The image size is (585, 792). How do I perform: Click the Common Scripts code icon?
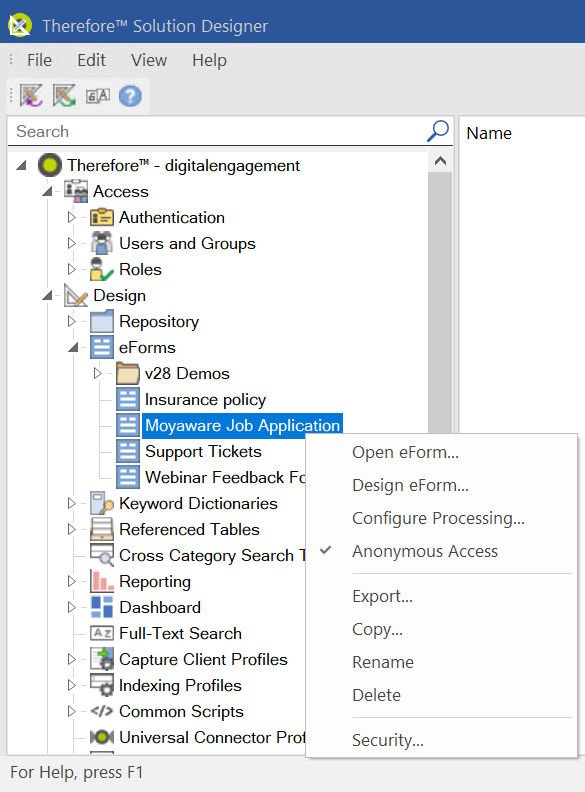[x=102, y=712]
